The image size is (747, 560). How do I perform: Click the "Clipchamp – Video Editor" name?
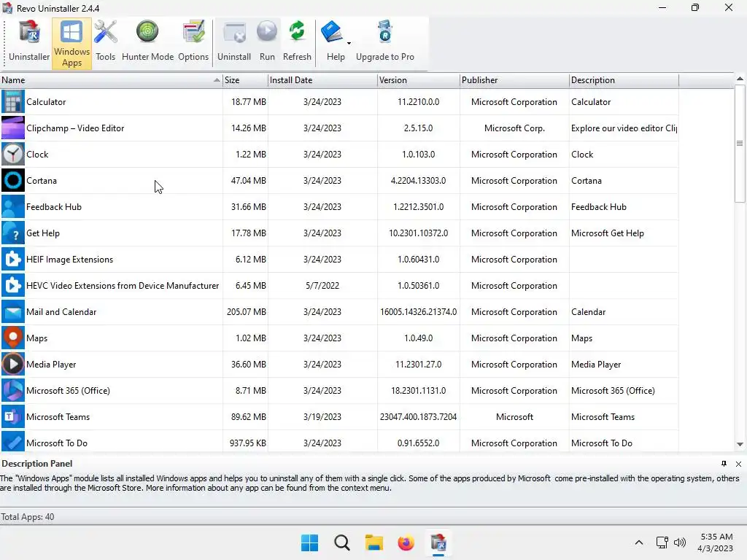tap(75, 128)
